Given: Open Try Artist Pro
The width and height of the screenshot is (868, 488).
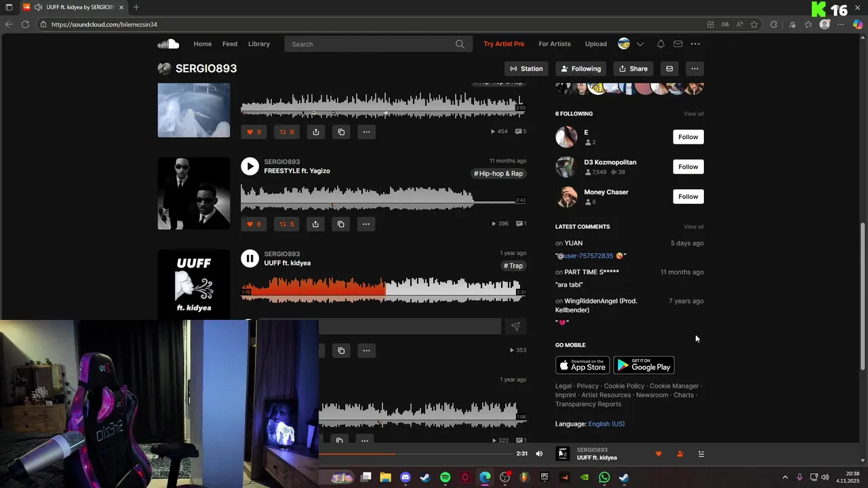Looking at the screenshot, I should coord(504,44).
